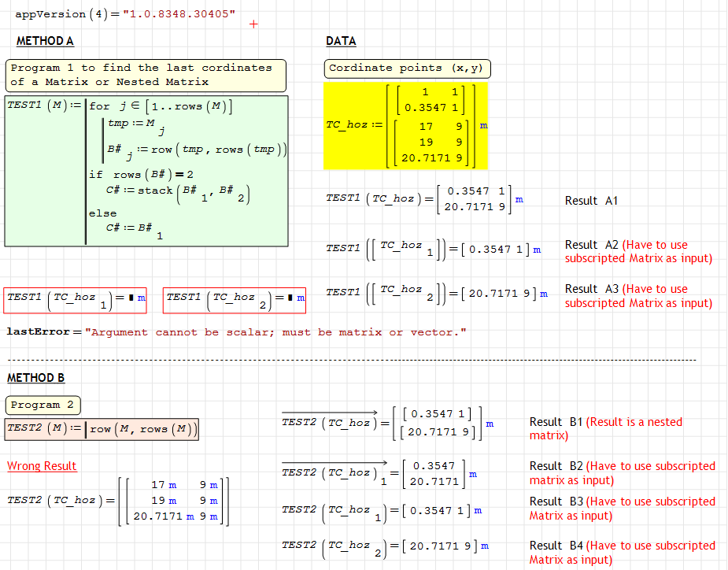Click the red-bordered TEST1 error with subscript 1
The width and height of the screenshot is (728, 570).
click(x=77, y=298)
